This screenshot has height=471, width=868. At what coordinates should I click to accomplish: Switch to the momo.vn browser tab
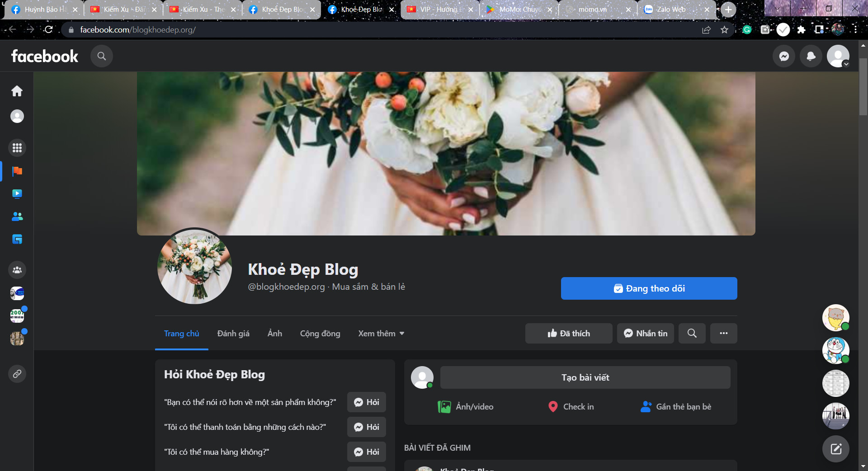tap(592, 9)
